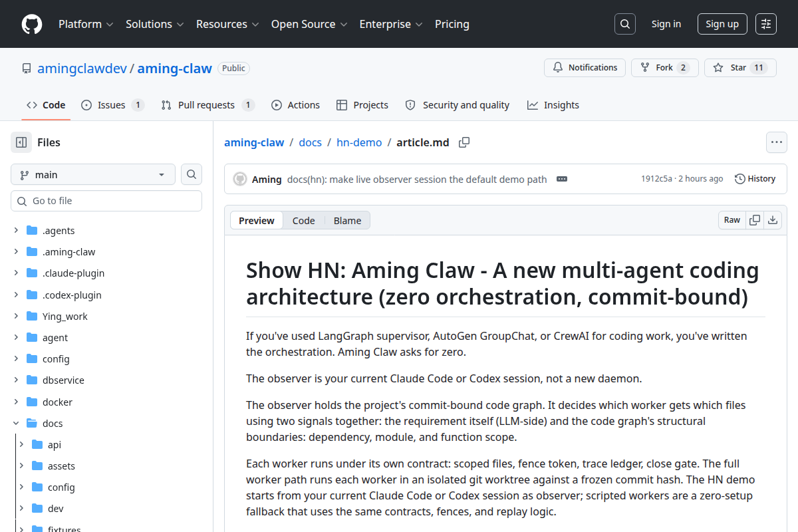Open commit hash 1912c5a

coord(656,179)
